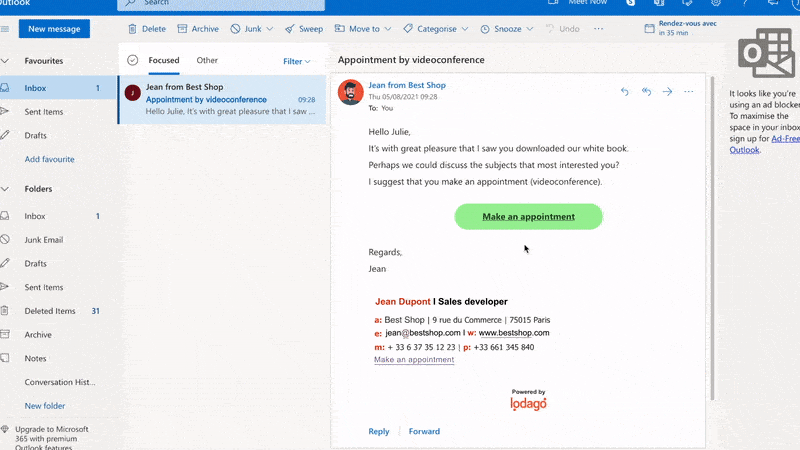Viewport: 800px width, 450px height.
Task: Switch to the Other tab
Action: [207, 60]
